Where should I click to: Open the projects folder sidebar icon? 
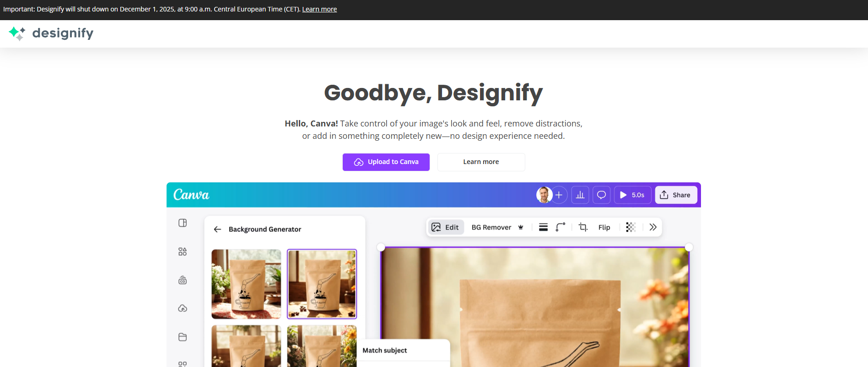tap(183, 337)
